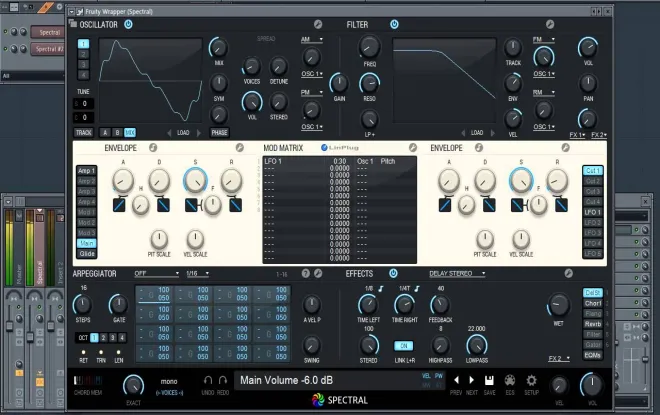Screen dimensions: 660x415
Task: Adjust the effects WET knob
Action: click(x=558, y=305)
